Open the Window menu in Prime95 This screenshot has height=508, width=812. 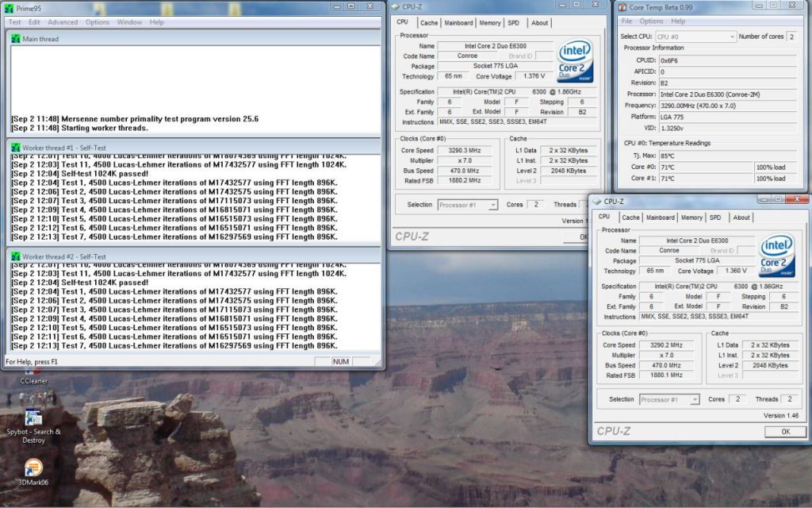pyautogui.click(x=129, y=22)
